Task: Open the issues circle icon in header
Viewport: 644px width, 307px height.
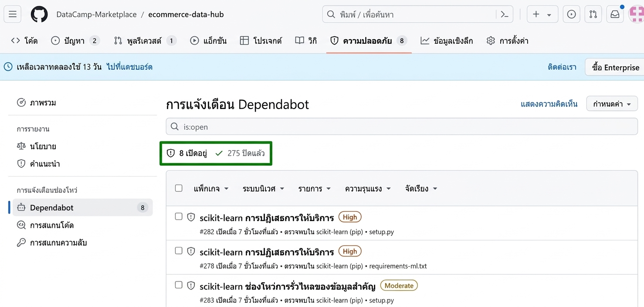Action: [571, 14]
